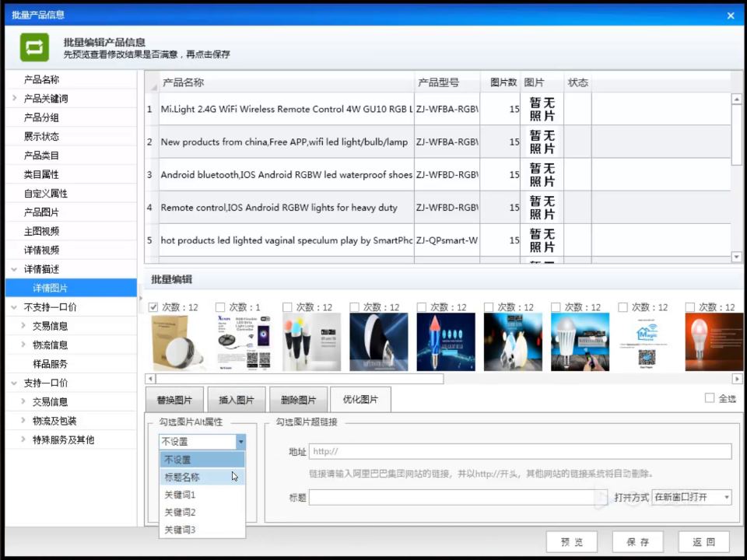
Task: Open the 打开方式 dropdown
Action: click(x=691, y=497)
